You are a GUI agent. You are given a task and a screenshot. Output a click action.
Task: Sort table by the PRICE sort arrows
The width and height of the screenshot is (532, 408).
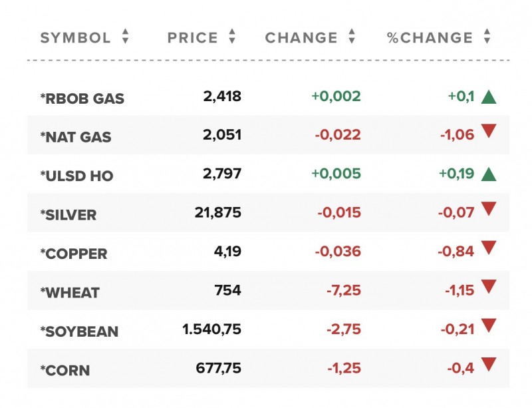click(x=231, y=37)
